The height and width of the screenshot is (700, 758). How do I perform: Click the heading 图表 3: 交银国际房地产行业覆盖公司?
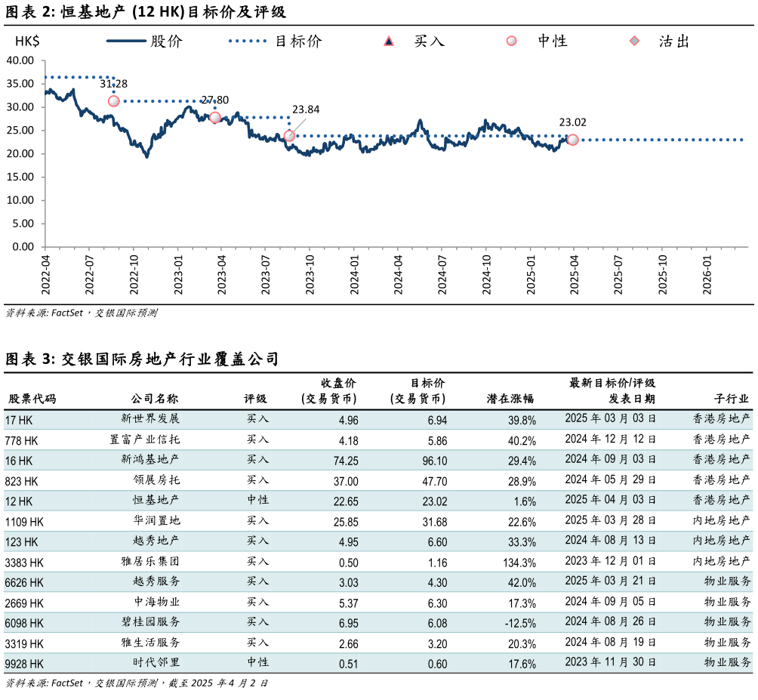tap(142, 359)
